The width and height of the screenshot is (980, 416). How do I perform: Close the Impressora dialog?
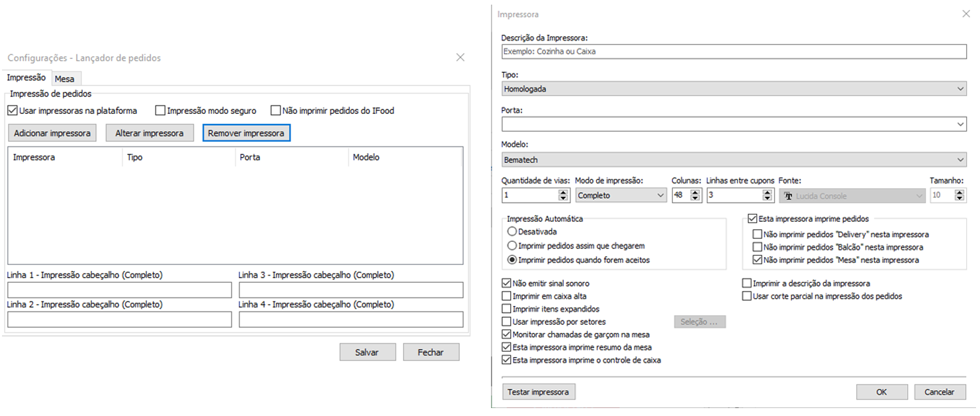click(x=966, y=13)
